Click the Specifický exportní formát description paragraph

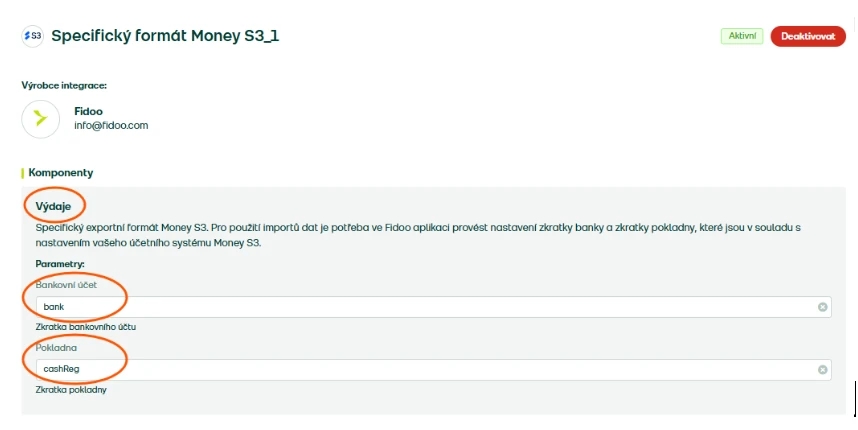coord(418,235)
